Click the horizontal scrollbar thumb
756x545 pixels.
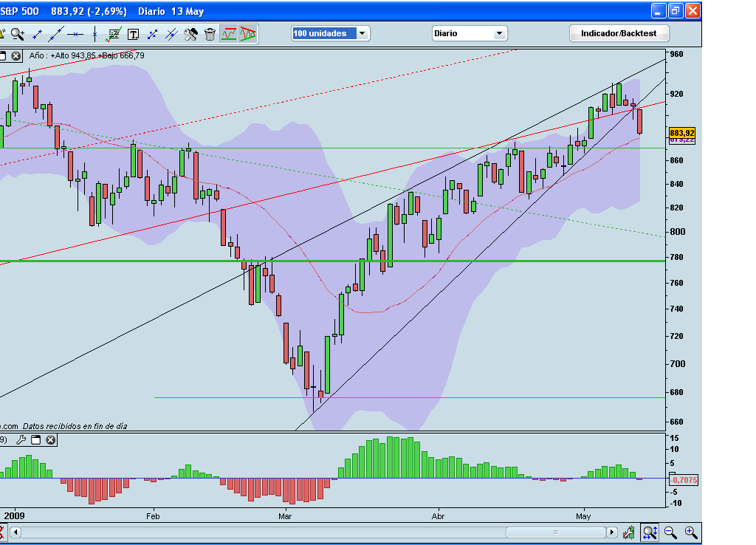556,532
